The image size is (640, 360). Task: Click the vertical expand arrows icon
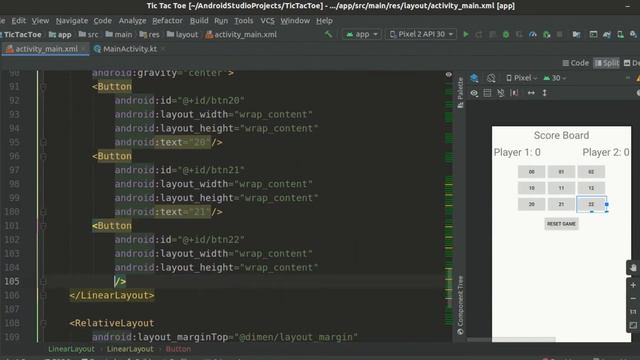pos(544,93)
